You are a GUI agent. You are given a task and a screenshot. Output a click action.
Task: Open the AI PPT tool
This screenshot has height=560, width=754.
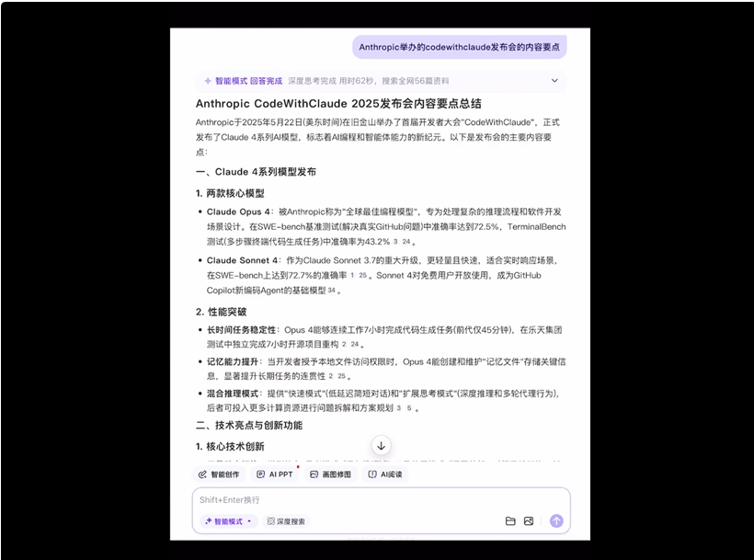pyautogui.click(x=275, y=474)
